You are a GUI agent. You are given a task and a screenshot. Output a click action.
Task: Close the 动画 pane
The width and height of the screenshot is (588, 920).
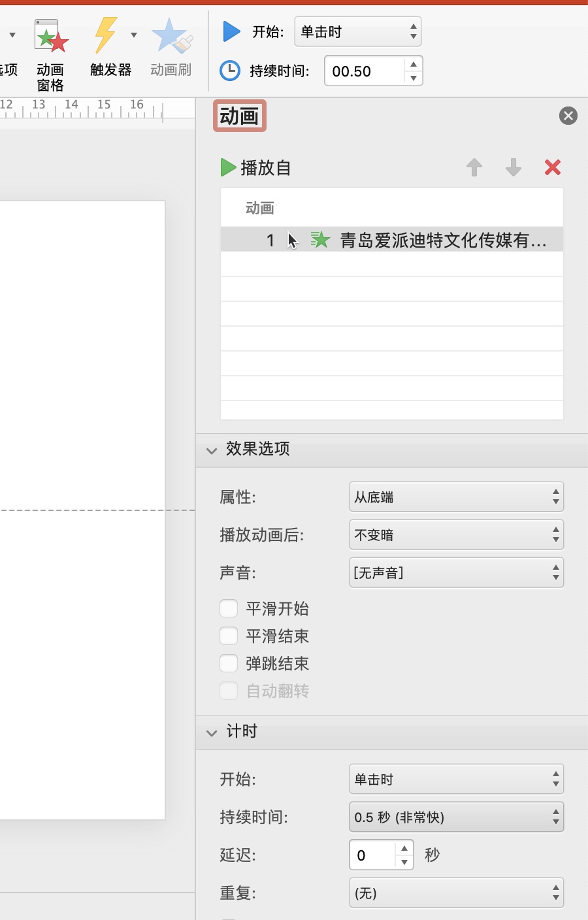coord(568,116)
